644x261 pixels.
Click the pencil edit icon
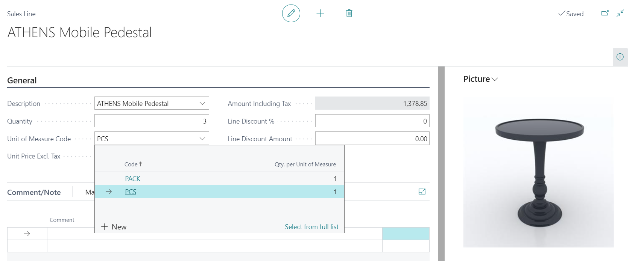click(291, 14)
